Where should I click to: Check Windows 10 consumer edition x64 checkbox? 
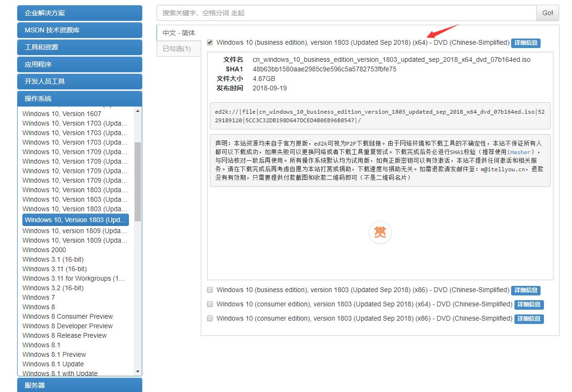(x=210, y=304)
